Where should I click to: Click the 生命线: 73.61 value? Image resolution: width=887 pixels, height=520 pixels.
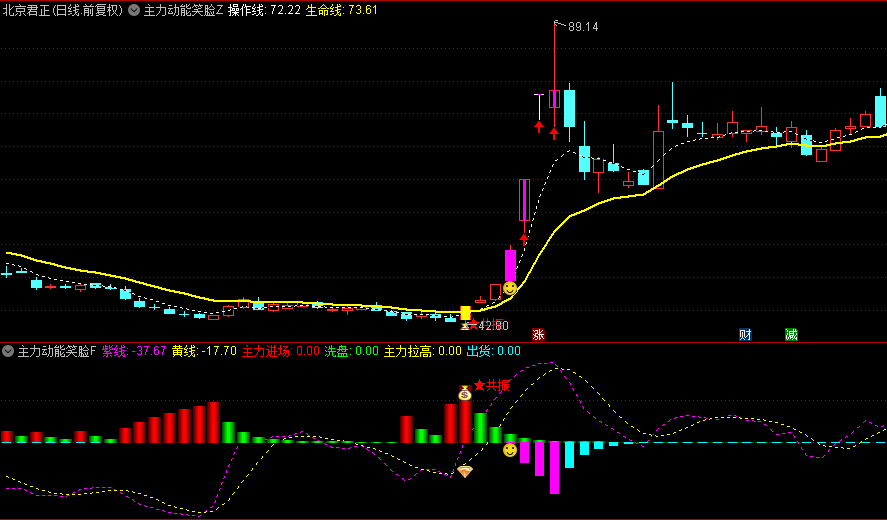pos(342,10)
